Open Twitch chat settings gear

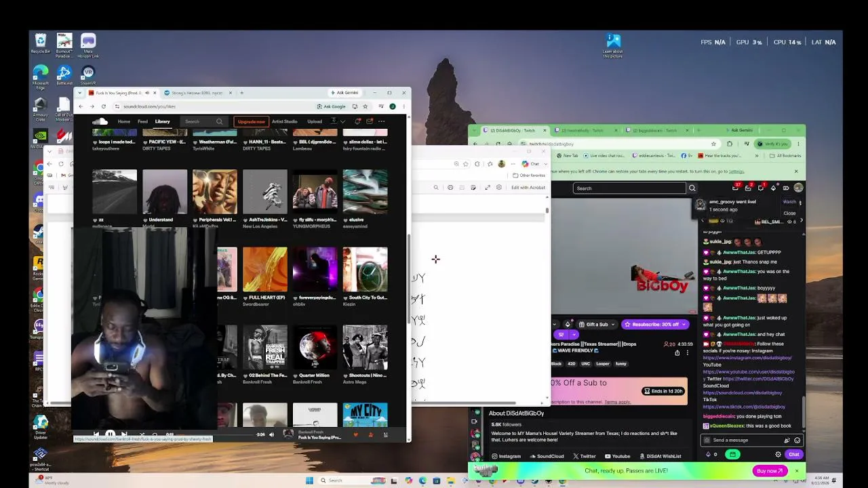pyautogui.click(x=778, y=454)
